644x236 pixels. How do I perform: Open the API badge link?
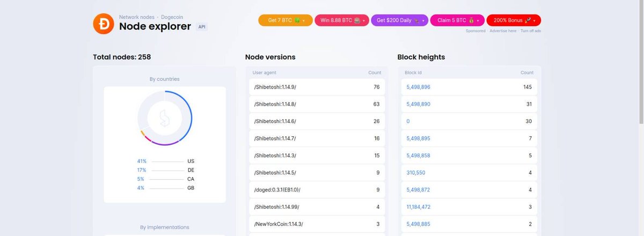pos(202,26)
